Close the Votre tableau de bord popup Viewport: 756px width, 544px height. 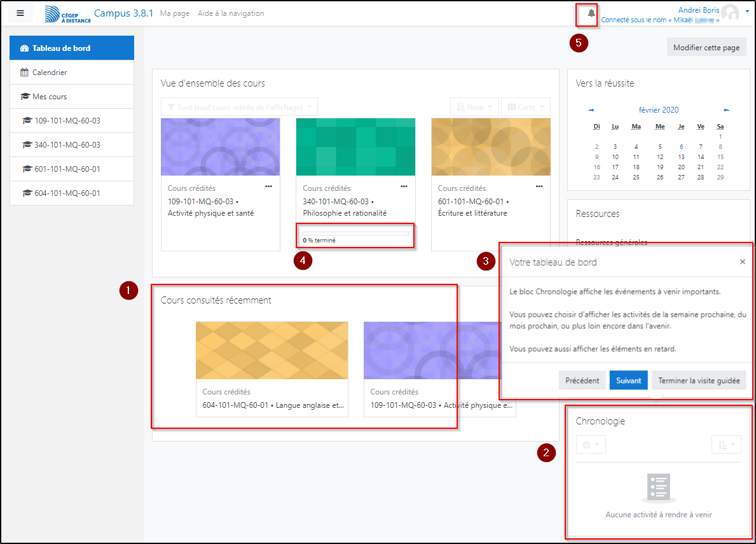[x=742, y=262]
